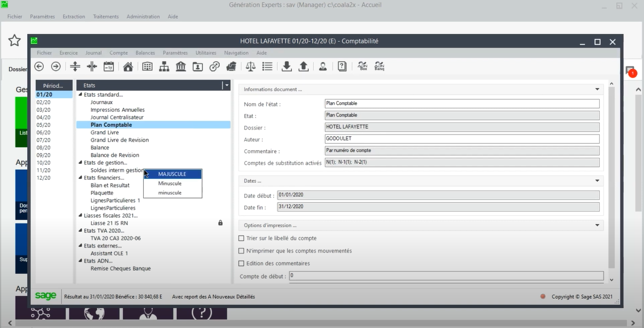The height and width of the screenshot is (328, 644).
Task: Collapse the Etats externes tree node
Action: [x=80, y=246]
